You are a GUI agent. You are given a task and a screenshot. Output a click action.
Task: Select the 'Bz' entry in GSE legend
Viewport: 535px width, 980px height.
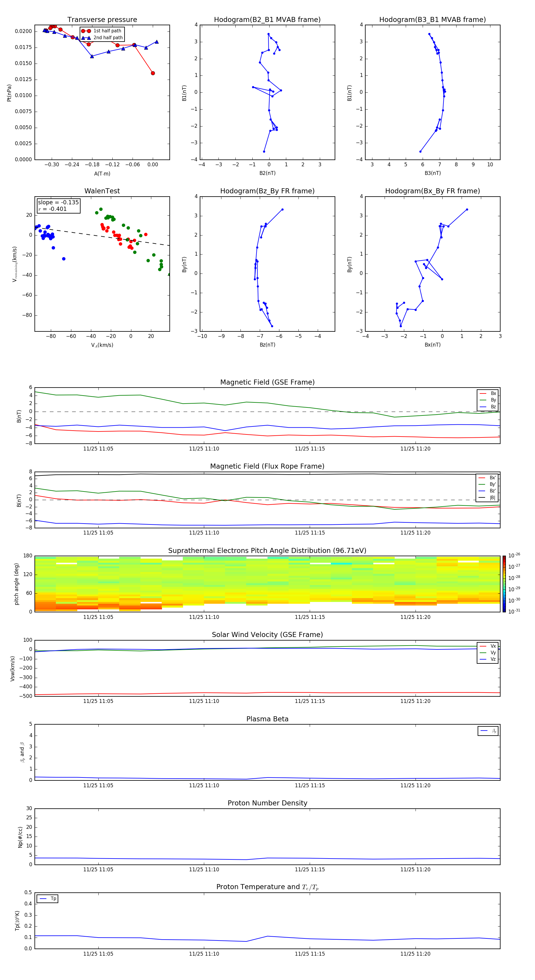pos(488,407)
